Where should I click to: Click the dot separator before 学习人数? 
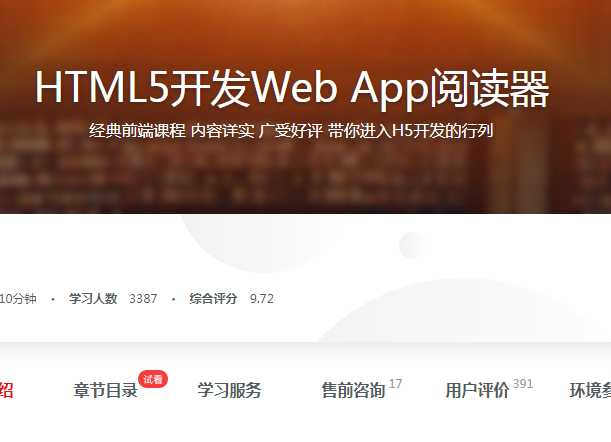pyautogui.click(x=52, y=298)
